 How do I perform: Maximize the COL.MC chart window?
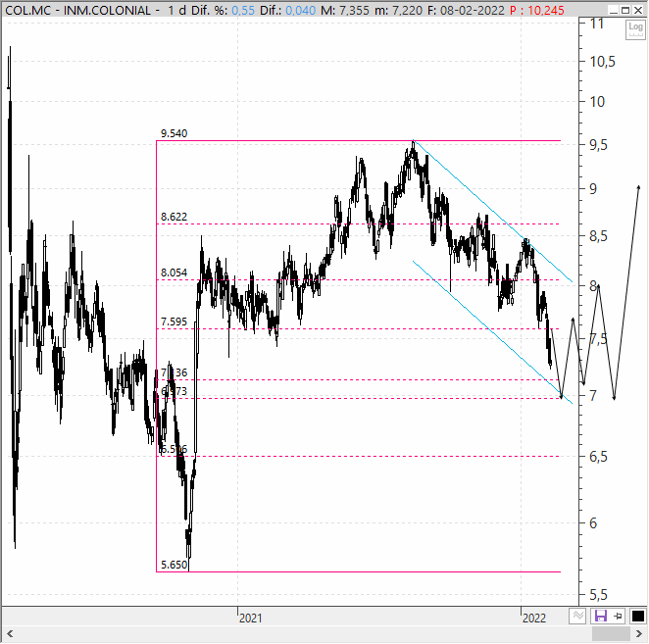[625, 10]
